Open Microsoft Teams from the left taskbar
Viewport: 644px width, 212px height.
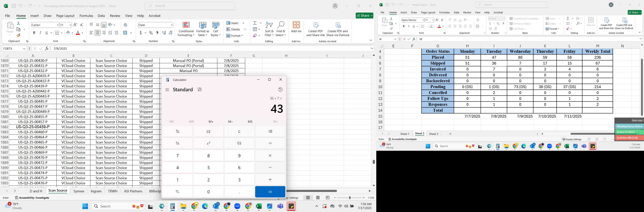click(x=280, y=206)
